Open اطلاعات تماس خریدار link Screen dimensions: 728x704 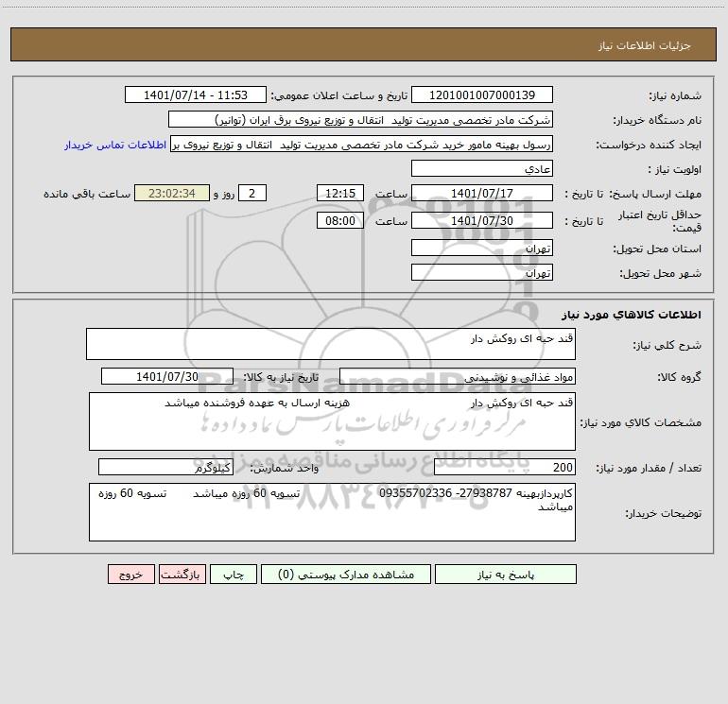[115, 145]
